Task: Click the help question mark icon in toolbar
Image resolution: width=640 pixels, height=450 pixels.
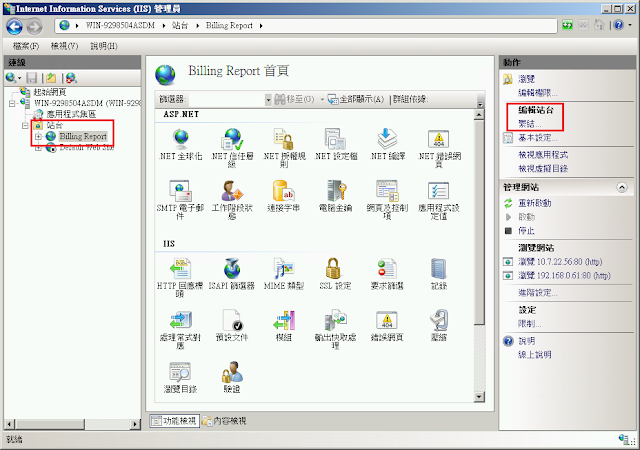Action: tap(619, 25)
